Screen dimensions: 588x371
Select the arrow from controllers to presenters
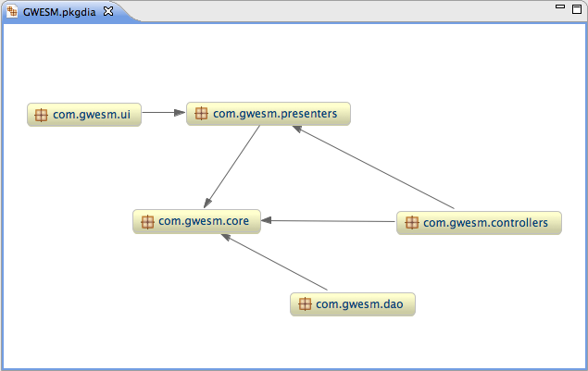tap(373, 167)
